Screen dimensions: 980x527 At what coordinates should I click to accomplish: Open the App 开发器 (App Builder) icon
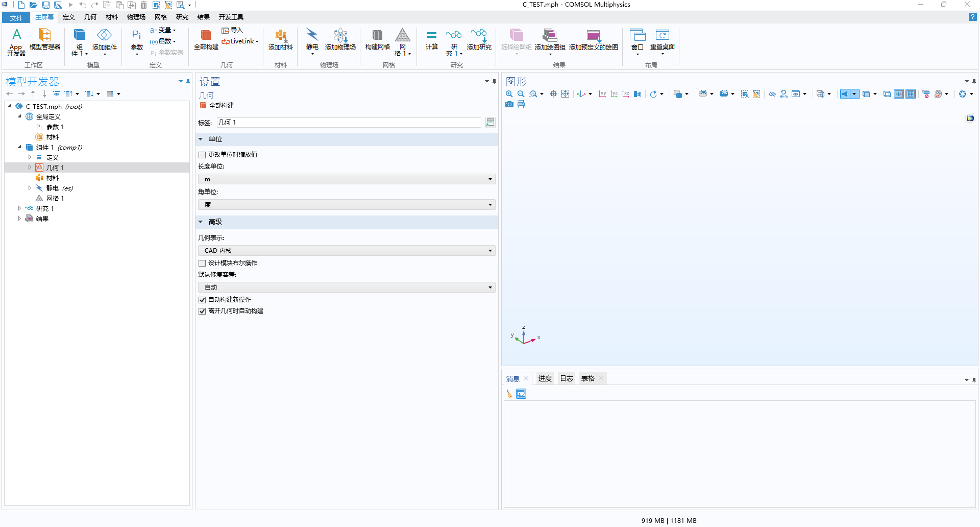tap(16, 42)
